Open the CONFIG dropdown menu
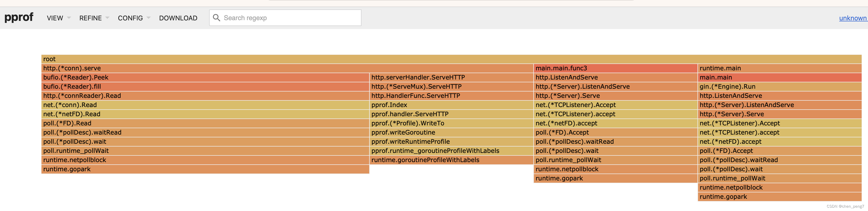Screen dimensions: 868x211 coord(134,18)
